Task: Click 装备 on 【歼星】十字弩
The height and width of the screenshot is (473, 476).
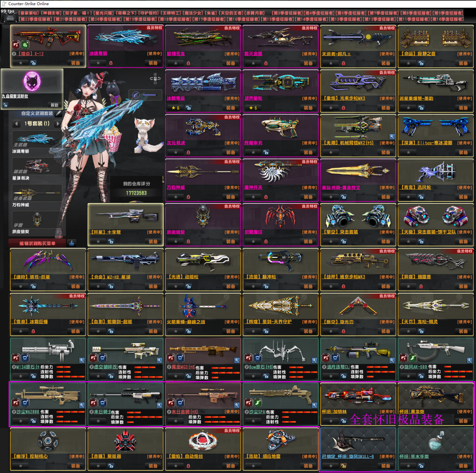Action: coord(153,241)
